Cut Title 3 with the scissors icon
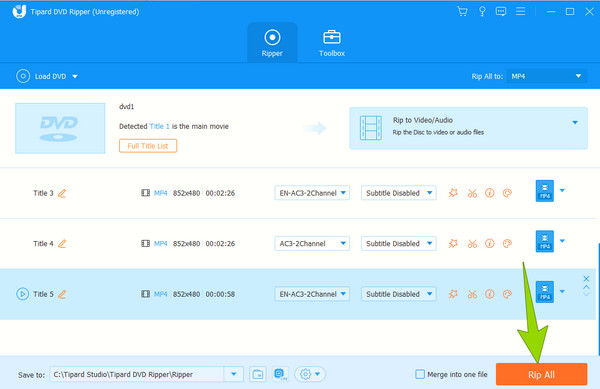600x389 pixels. pos(472,193)
